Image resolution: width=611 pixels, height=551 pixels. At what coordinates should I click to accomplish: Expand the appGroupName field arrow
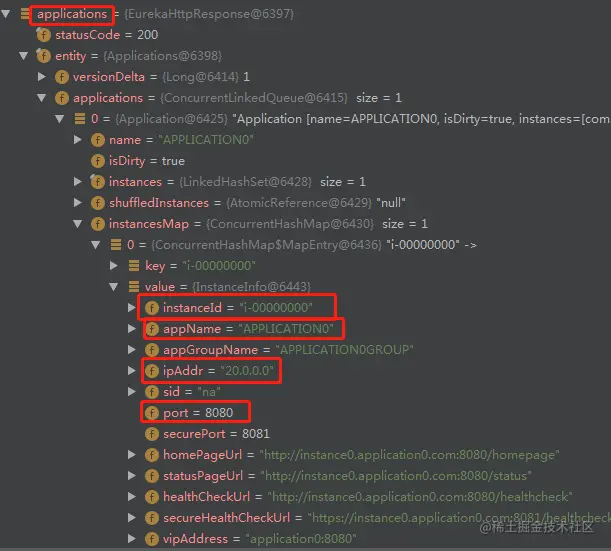[132, 350]
